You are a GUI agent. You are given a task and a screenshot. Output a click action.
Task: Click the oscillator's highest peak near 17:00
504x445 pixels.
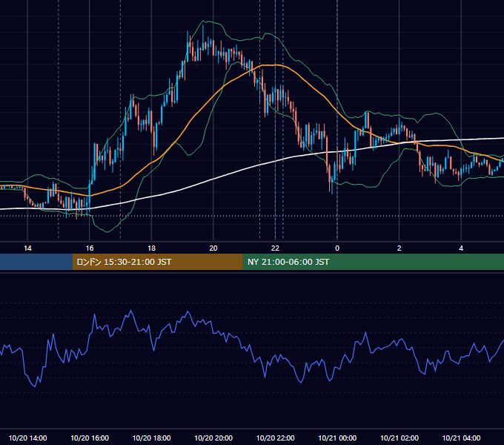click(x=130, y=311)
